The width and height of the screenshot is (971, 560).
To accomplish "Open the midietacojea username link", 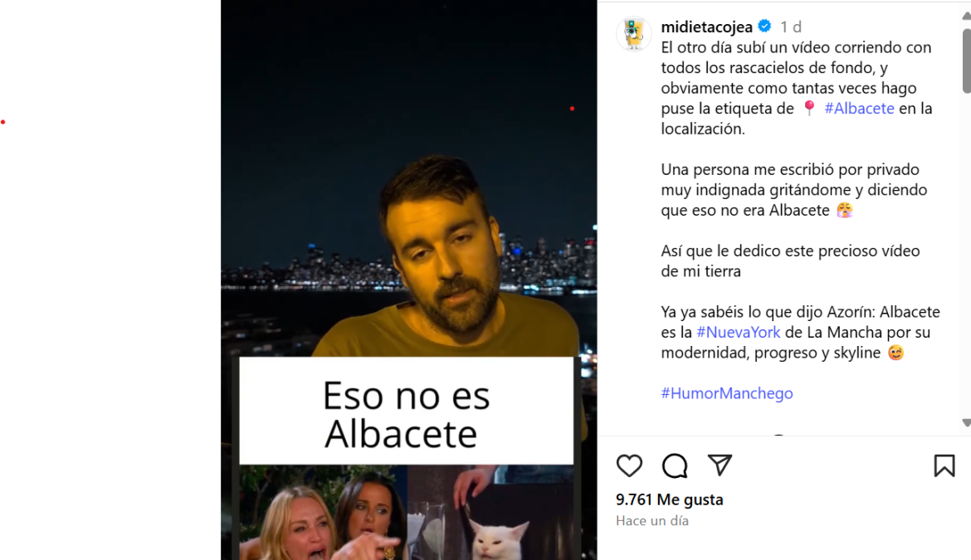I will click(x=706, y=27).
